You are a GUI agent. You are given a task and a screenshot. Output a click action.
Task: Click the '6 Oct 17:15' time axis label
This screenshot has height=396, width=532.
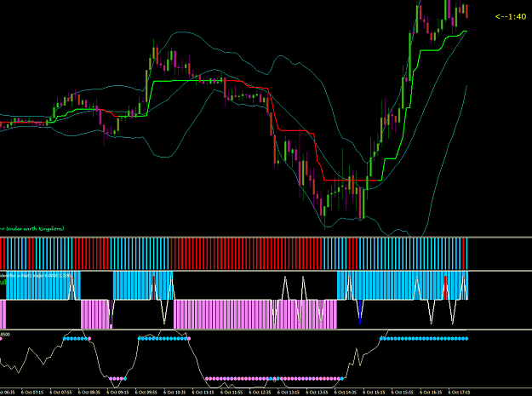pos(460,393)
